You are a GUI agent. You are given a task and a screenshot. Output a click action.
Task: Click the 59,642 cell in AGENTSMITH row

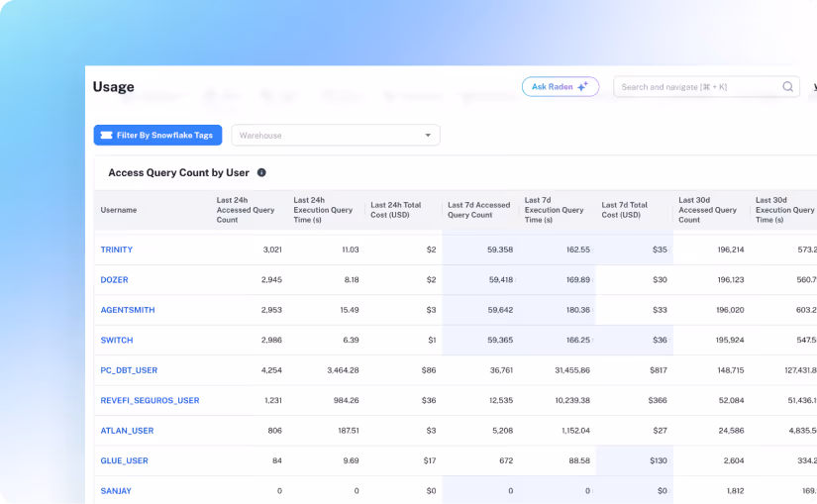500,310
